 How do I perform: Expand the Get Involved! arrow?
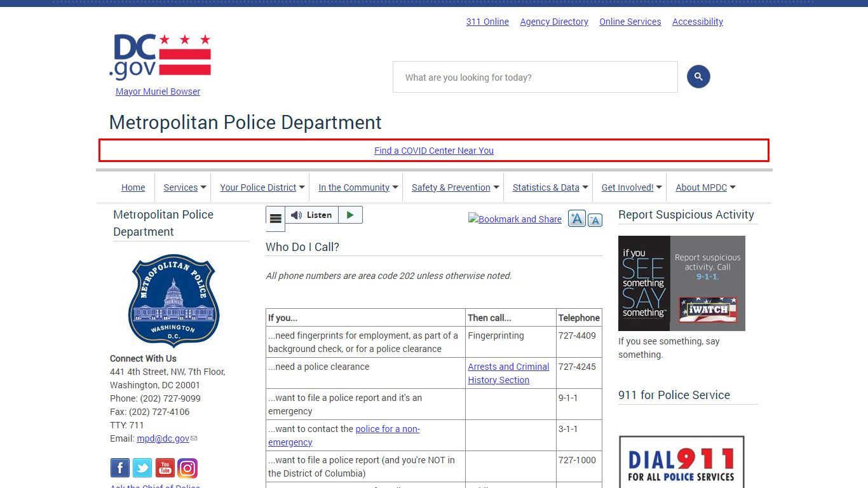659,187
